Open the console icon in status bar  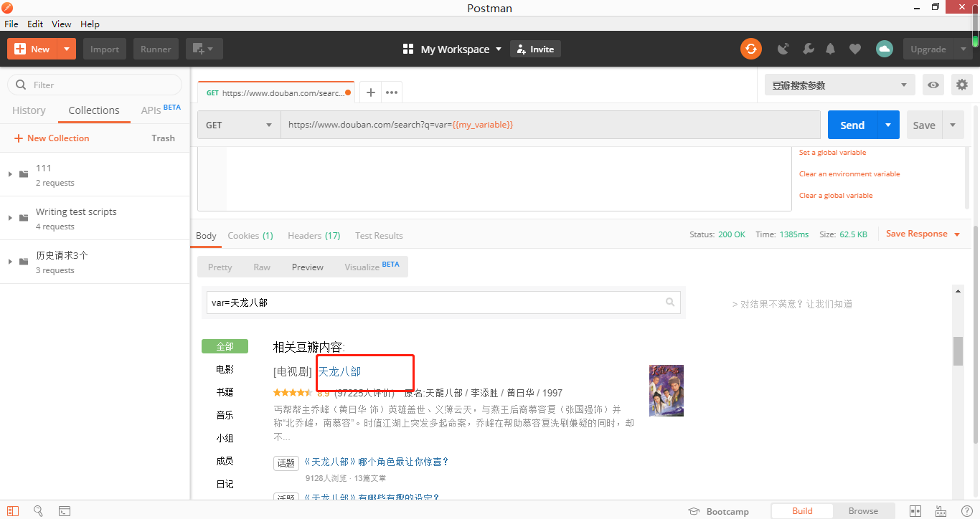tap(65, 511)
